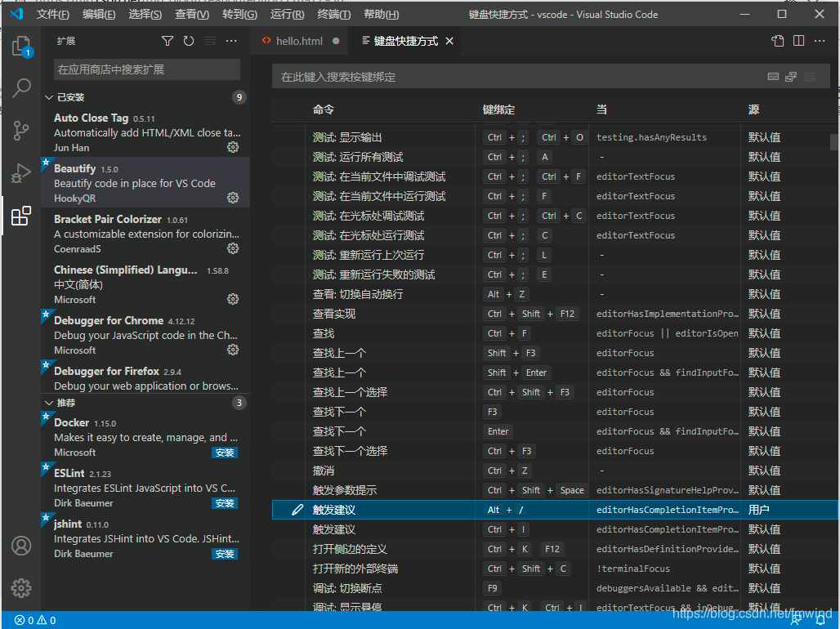Show errors and warnings in status bar

click(35, 621)
